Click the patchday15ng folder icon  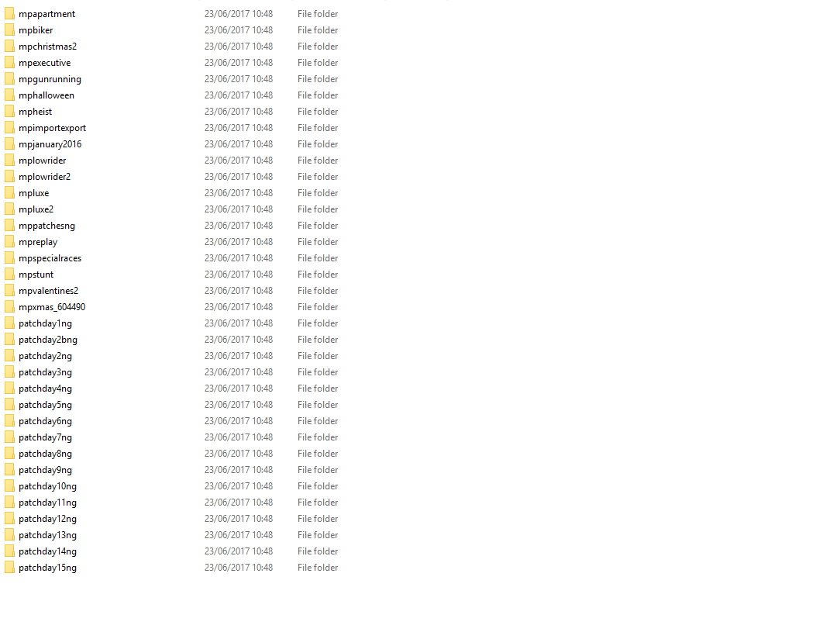click(x=9, y=568)
